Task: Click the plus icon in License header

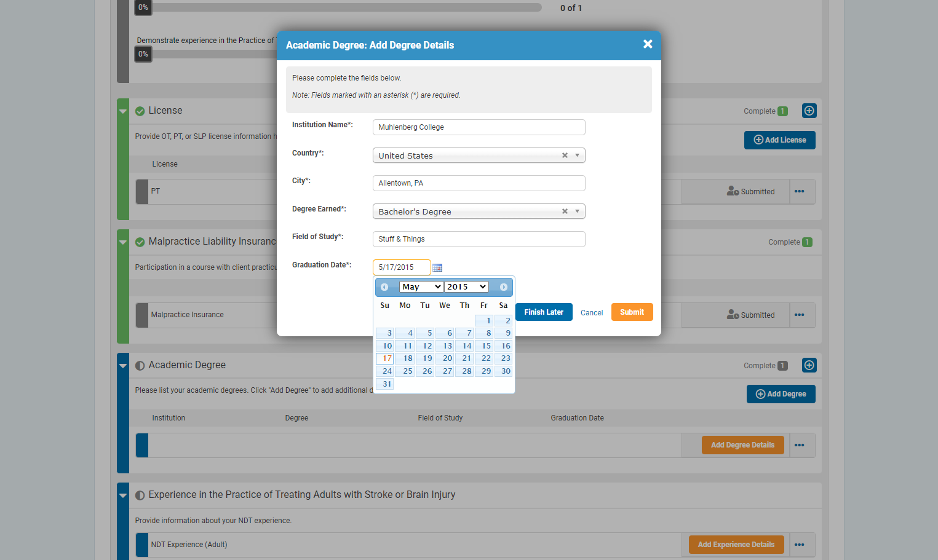Action: point(809,111)
